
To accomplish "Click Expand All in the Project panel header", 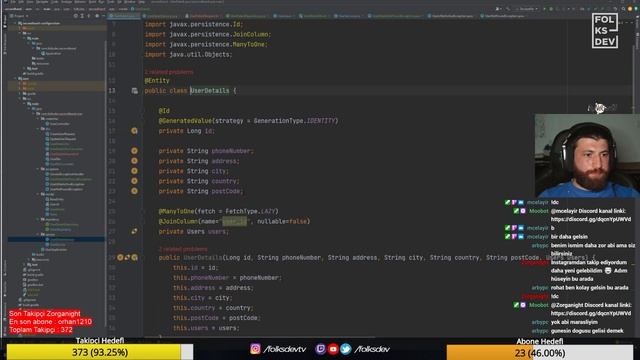I will coord(82,16).
